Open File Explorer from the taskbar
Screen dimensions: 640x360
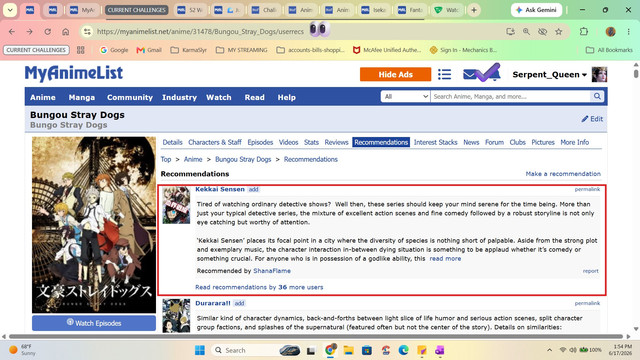click(348, 350)
